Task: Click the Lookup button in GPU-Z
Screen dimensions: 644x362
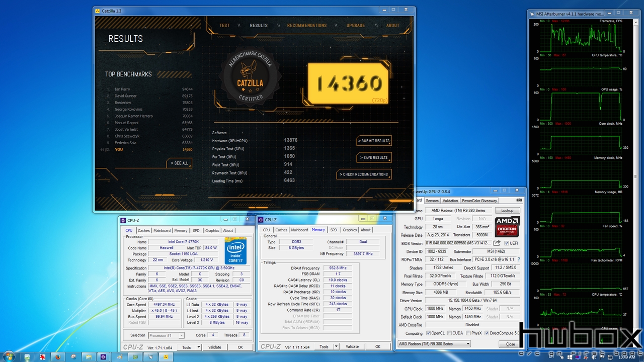Action: (507, 211)
